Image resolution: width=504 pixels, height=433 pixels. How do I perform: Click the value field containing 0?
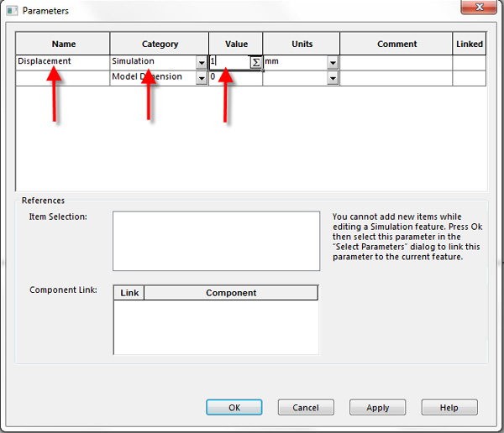coord(235,77)
